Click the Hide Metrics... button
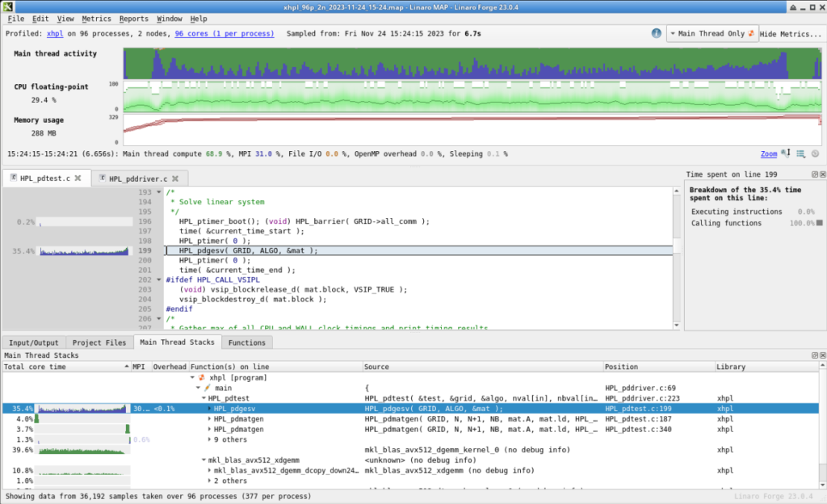The image size is (827, 504). (x=791, y=34)
